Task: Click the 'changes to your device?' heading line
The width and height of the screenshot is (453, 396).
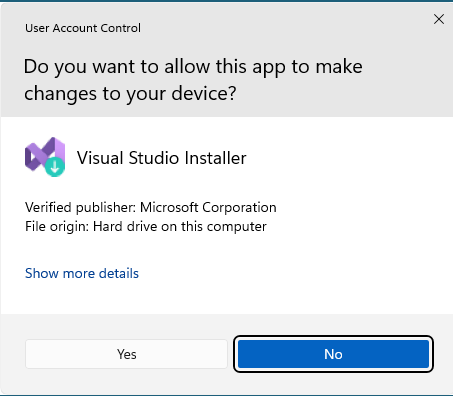Action: (x=130, y=93)
